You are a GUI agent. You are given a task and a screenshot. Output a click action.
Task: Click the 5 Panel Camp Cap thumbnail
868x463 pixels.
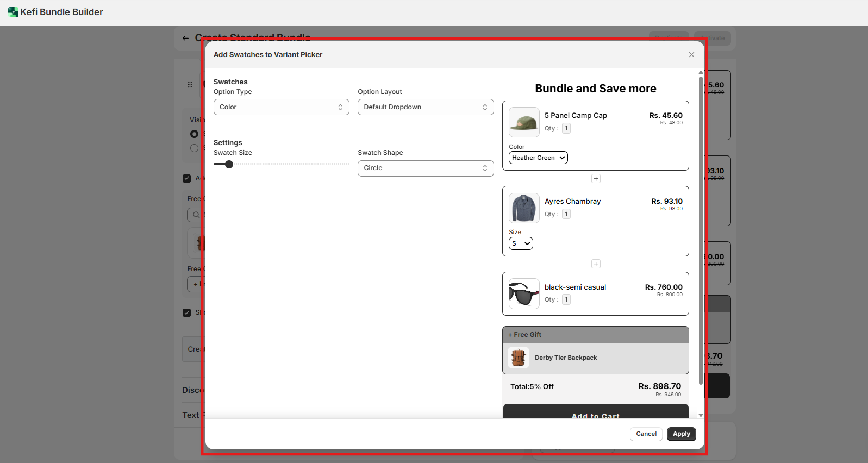pyautogui.click(x=524, y=122)
